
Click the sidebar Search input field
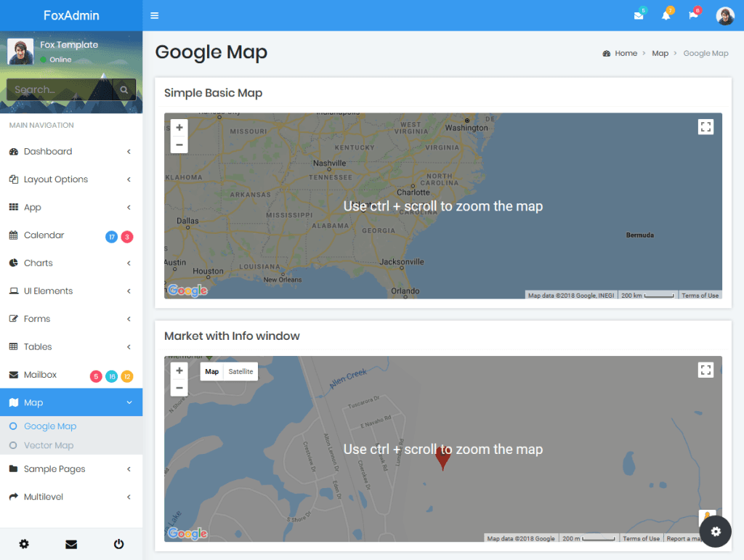pyautogui.click(x=62, y=90)
